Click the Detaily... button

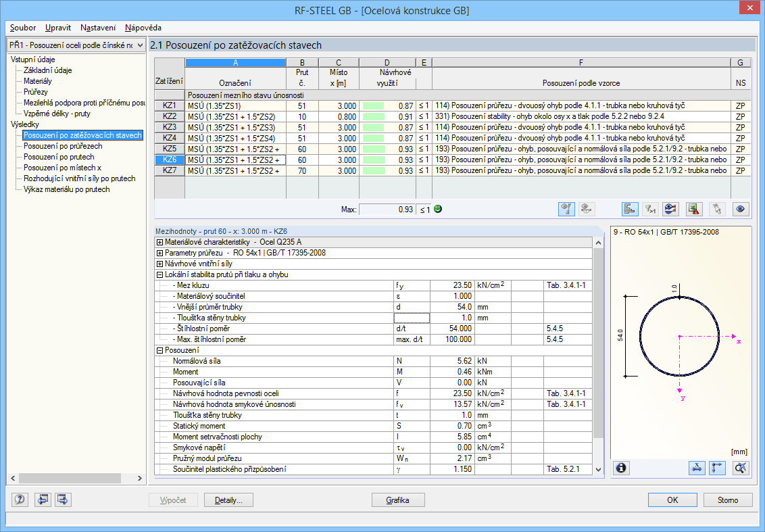pos(233,500)
